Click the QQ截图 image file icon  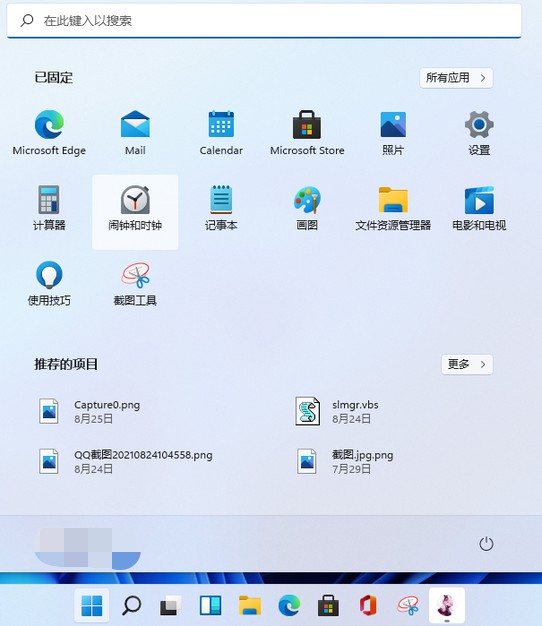[49, 461]
